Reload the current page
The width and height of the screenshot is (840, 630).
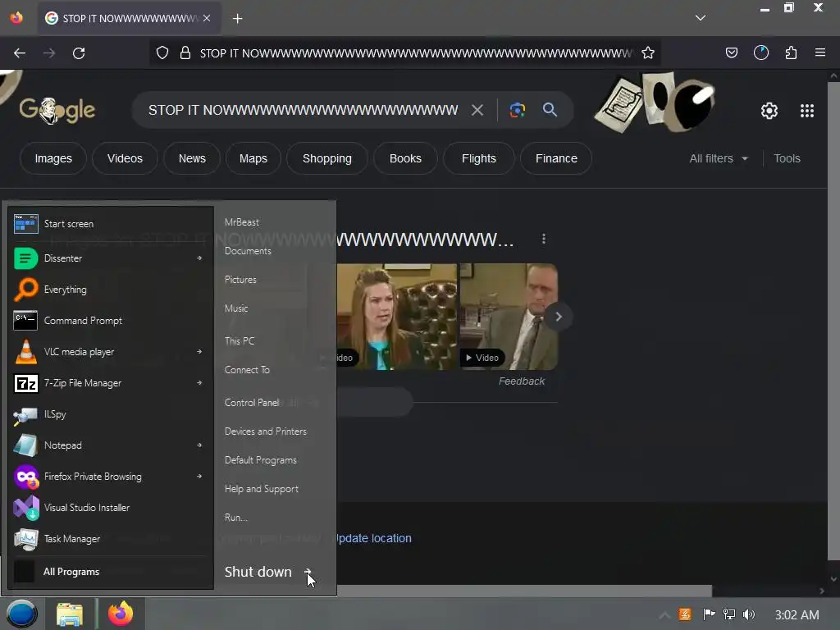coord(79,53)
